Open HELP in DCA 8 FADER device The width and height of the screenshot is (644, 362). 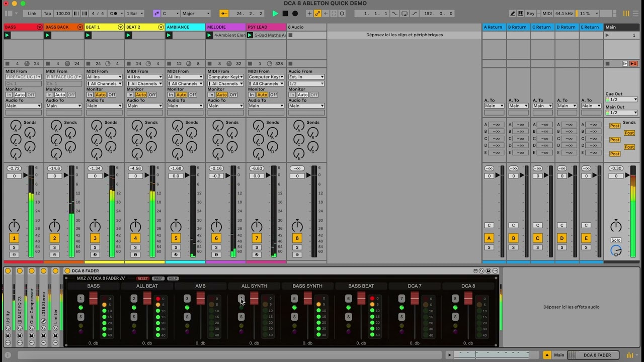tap(173, 279)
